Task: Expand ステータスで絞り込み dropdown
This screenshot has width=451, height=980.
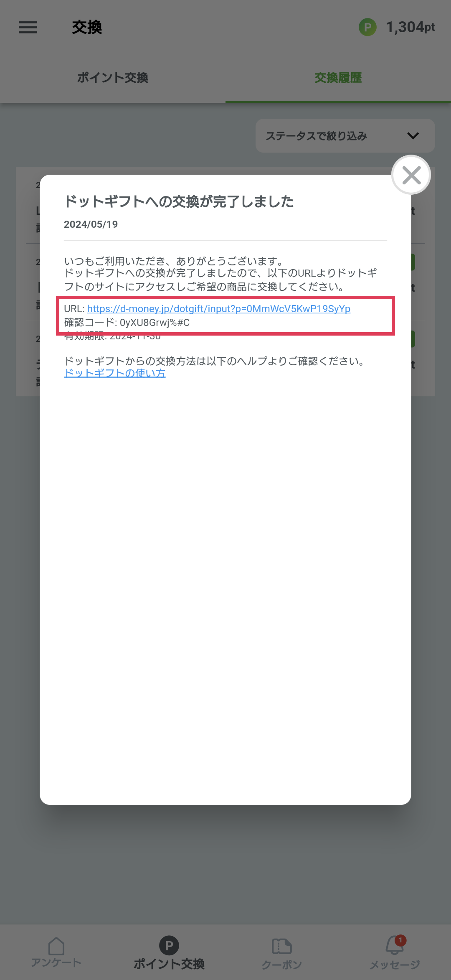Action: [345, 136]
